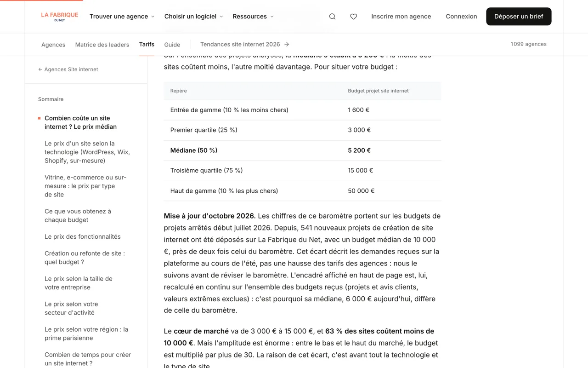Jump to prix selon la technologie section
Viewport: 588px width, 368px height.
coord(87,152)
